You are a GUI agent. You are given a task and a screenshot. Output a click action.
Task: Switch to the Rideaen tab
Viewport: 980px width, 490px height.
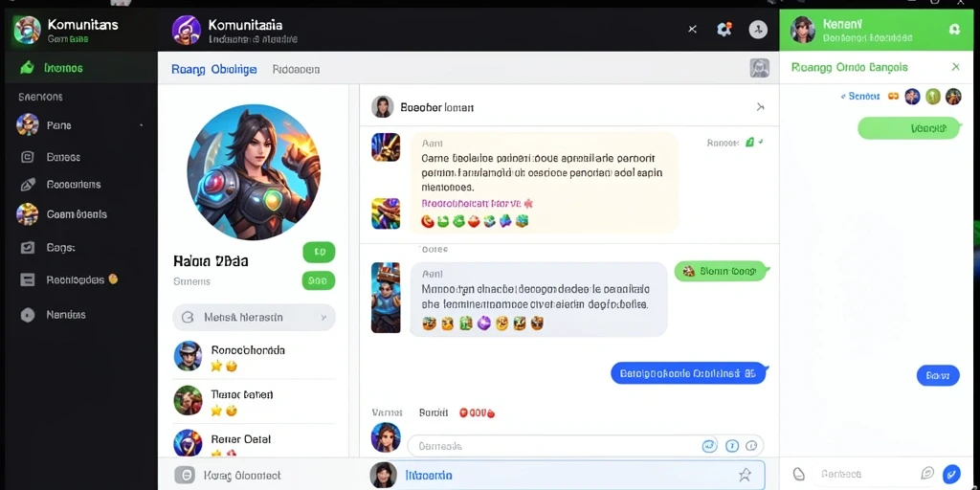point(297,69)
